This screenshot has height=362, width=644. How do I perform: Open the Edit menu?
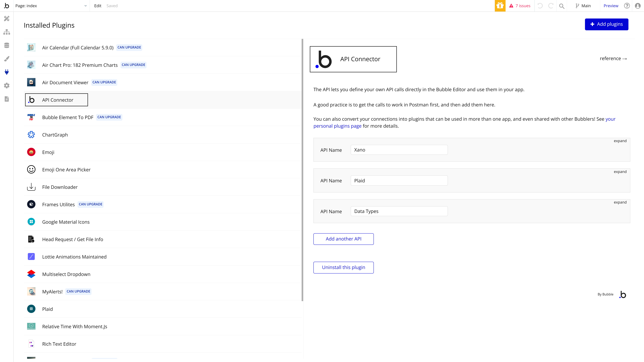point(98,6)
